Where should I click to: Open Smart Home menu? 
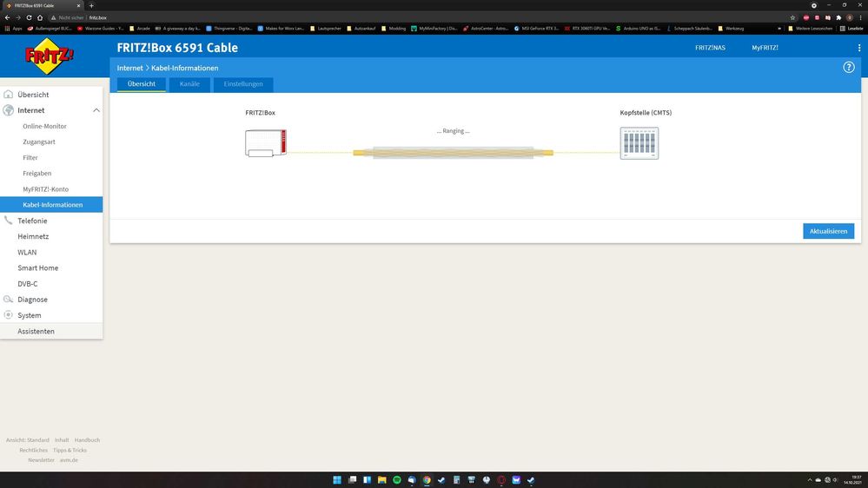(x=37, y=267)
